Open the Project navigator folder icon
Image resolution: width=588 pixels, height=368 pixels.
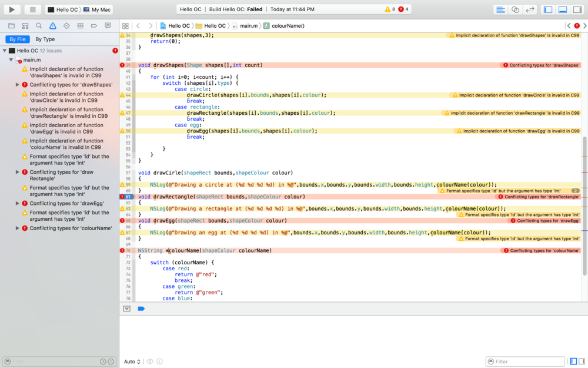[x=11, y=26]
